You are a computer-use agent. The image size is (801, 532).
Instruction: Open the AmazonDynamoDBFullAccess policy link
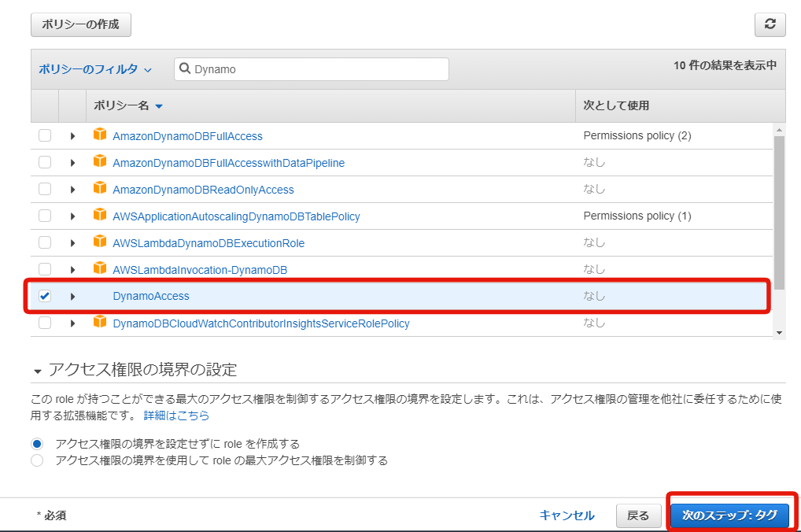[187, 136]
